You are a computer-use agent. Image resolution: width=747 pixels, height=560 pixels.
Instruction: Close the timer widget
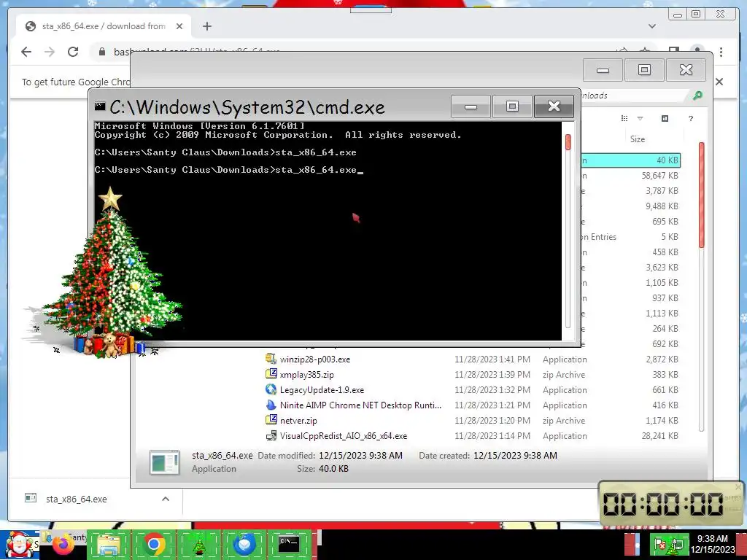(x=738, y=486)
